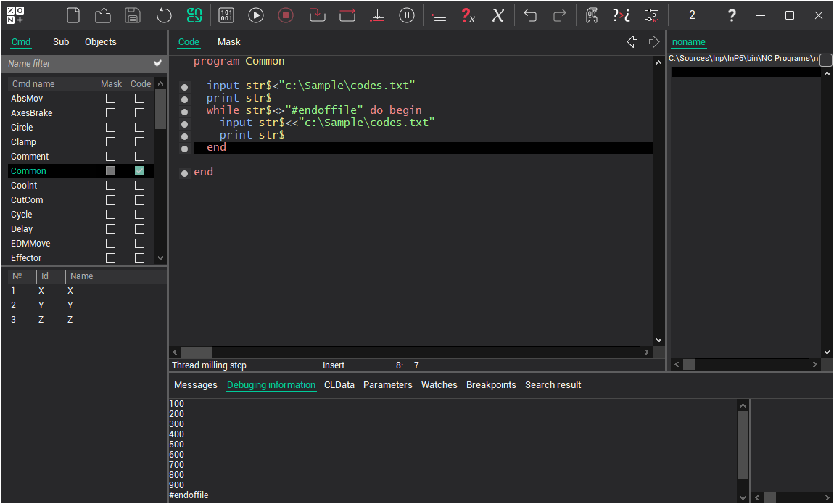The height and width of the screenshot is (504, 834).
Task: Click the Undo arrow icon
Action: coord(531,15)
